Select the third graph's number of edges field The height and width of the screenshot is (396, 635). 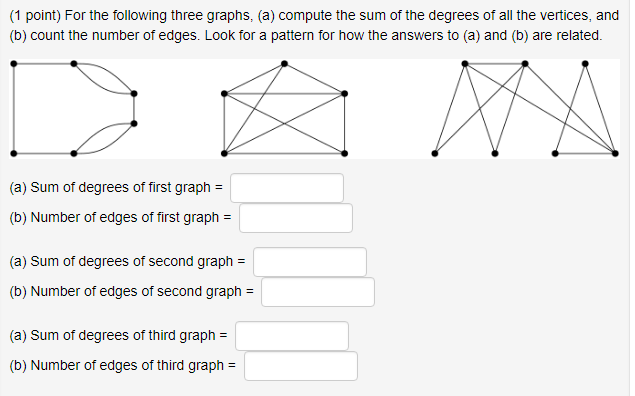(x=300, y=366)
